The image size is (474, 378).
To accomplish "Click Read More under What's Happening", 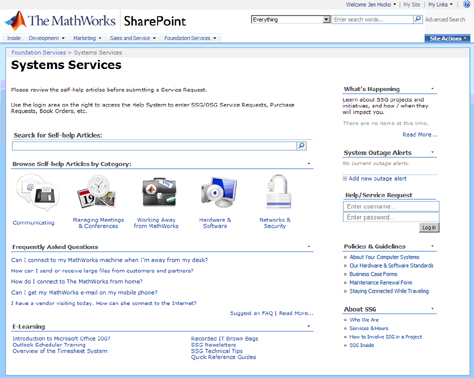I will pyautogui.click(x=419, y=135).
